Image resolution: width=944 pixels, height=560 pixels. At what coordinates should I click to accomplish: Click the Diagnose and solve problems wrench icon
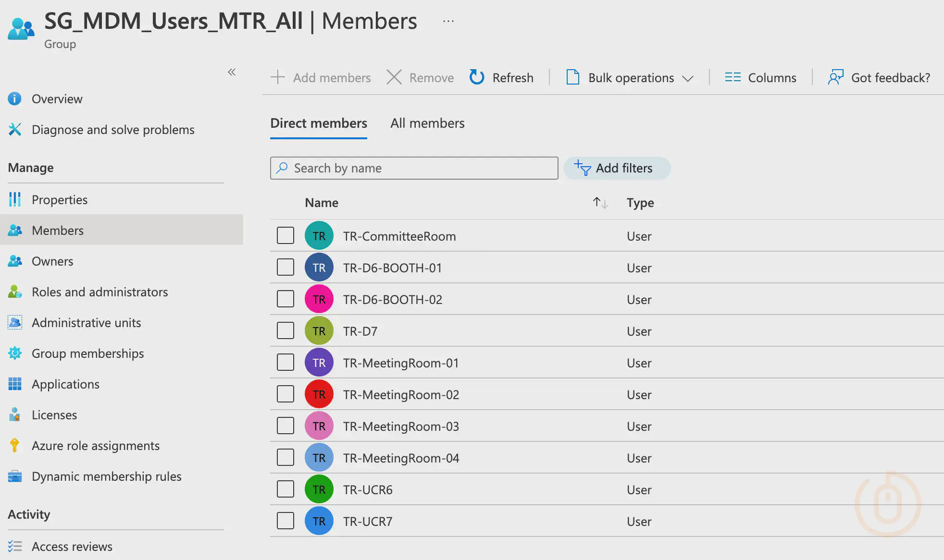(x=15, y=130)
